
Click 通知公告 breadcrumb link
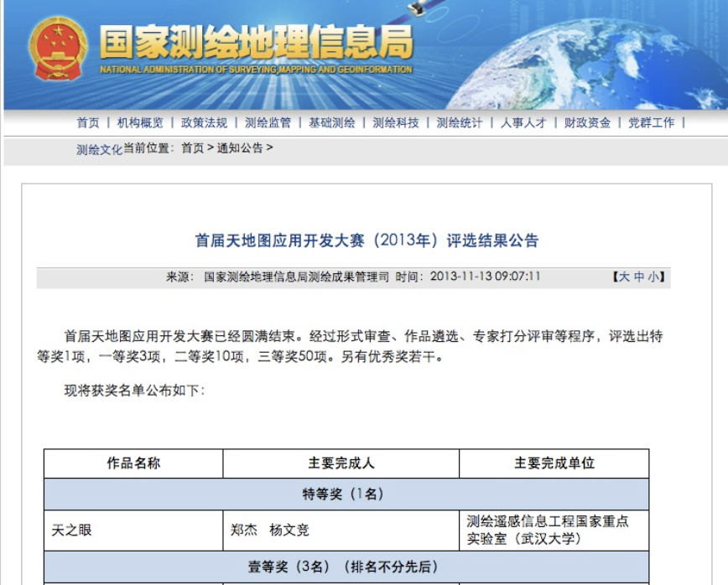[240, 148]
